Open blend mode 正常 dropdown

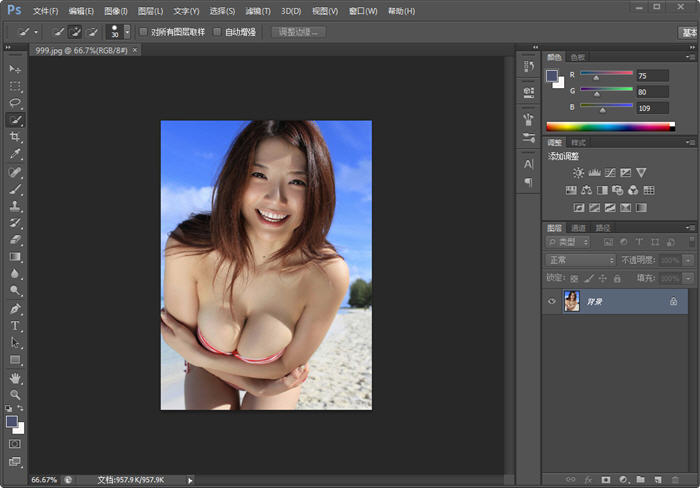pyautogui.click(x=580, y=260)
